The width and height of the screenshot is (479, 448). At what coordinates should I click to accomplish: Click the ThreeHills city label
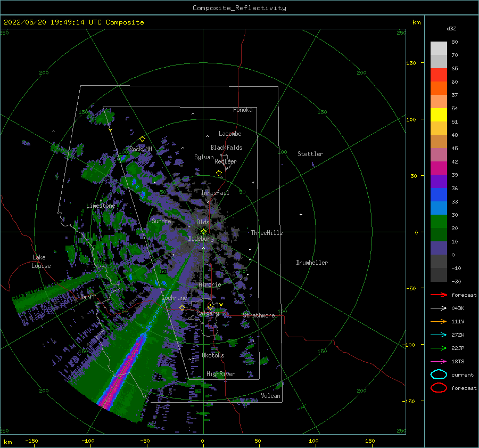tap(267, 233)
